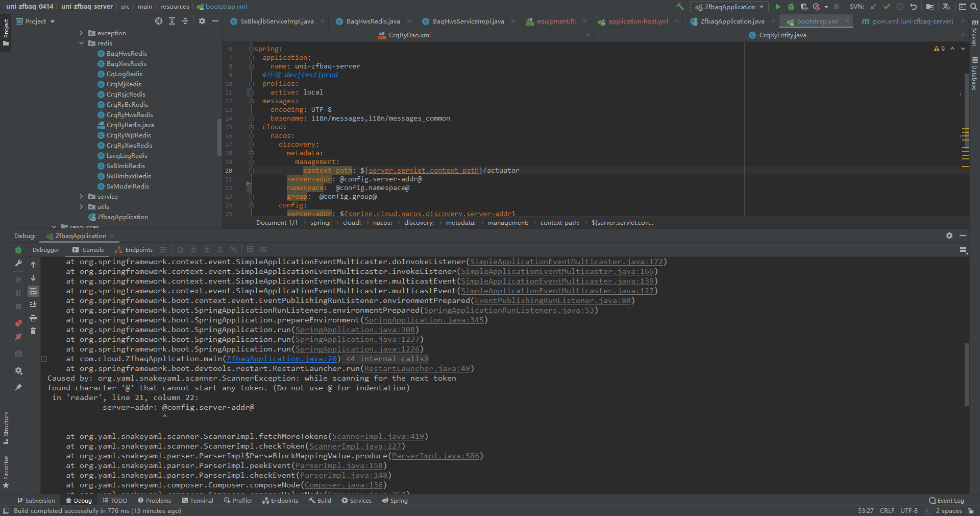Click the SVN Update Project arrow icon
This screenshot has height=516, width=980.
[x=873, y=7]
